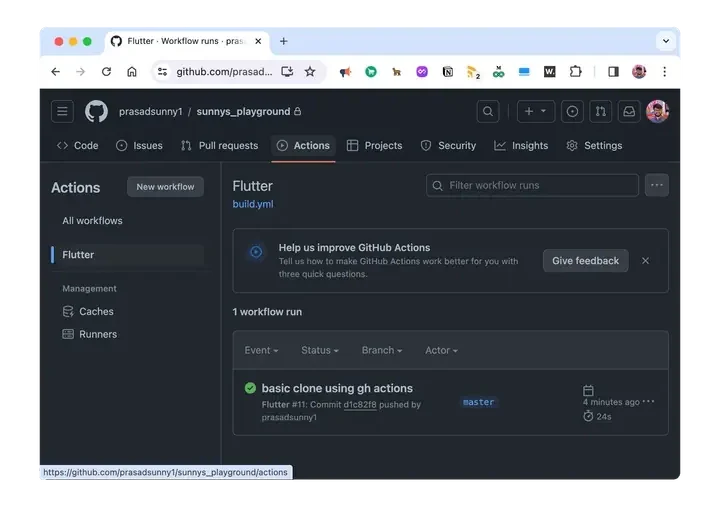Click the install app icon in address bar
Screen dimensions: 720x532
[287, 72]
